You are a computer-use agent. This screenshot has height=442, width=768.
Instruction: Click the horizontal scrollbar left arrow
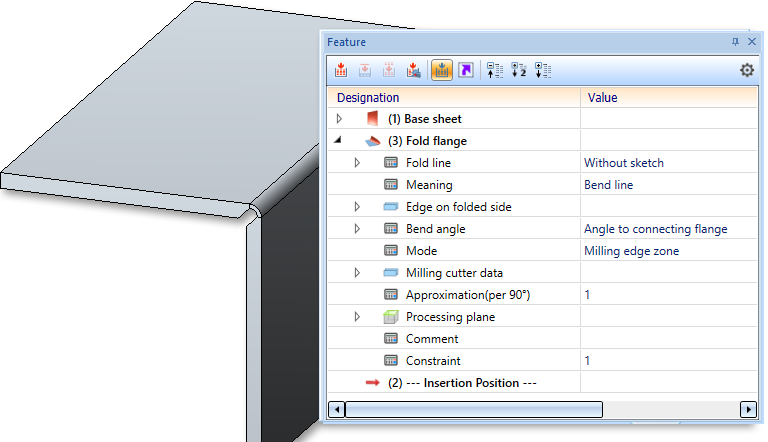click(x=336, y=409)
